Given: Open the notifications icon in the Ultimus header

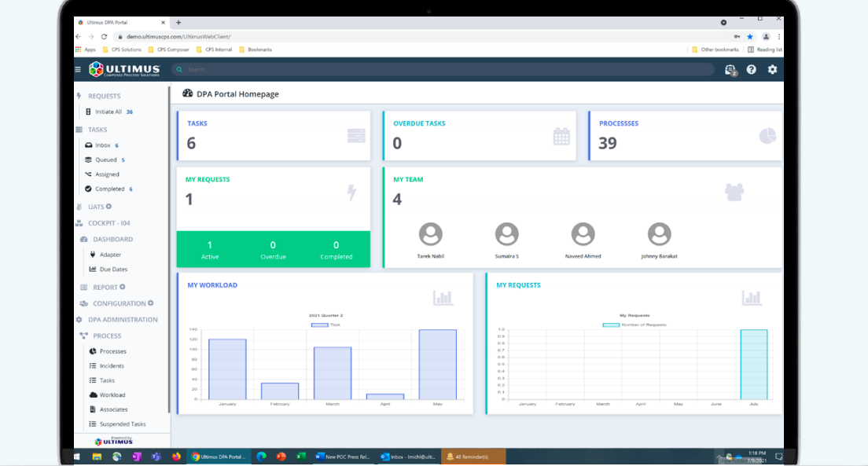Looking at the screenshot, I should click(730, 70).
